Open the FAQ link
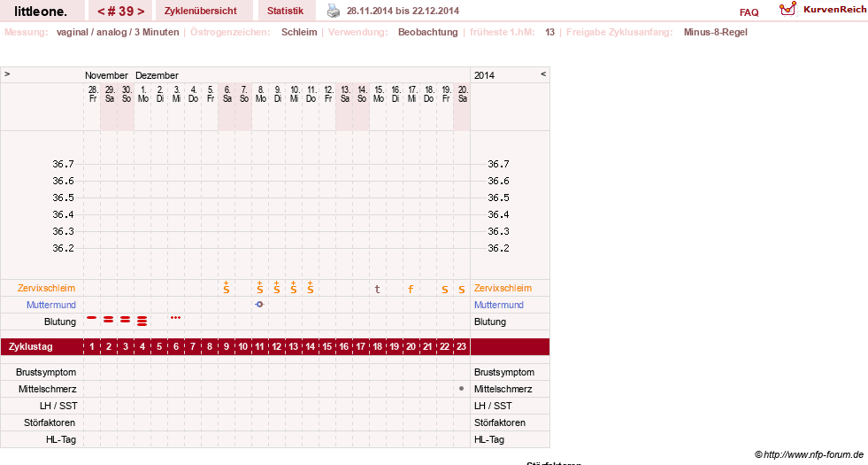Viewport: 868px width, 465px height. [749, 12]
